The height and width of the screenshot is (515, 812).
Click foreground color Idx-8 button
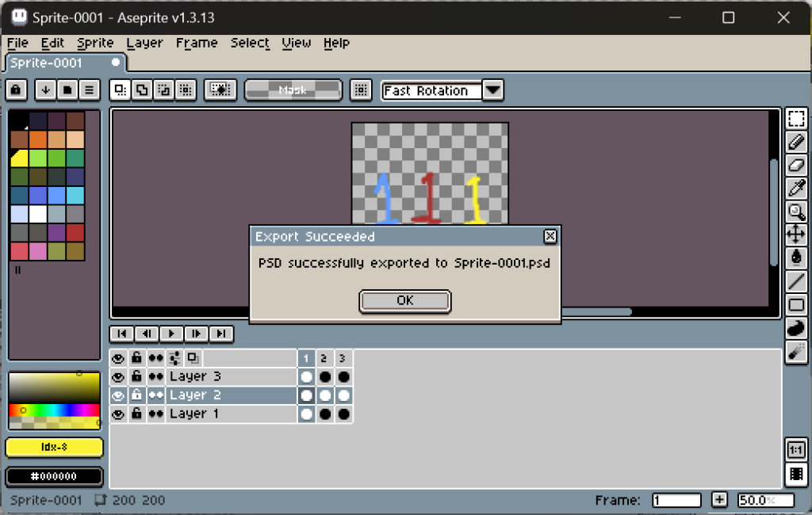[x=55, y=447]
